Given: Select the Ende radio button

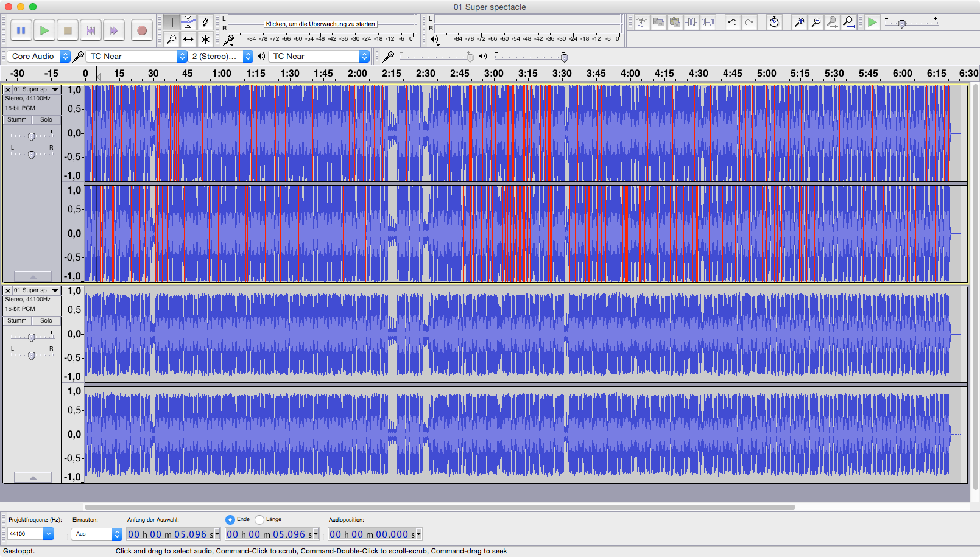Looking at the screenshot, I should [x=230, y=520].
